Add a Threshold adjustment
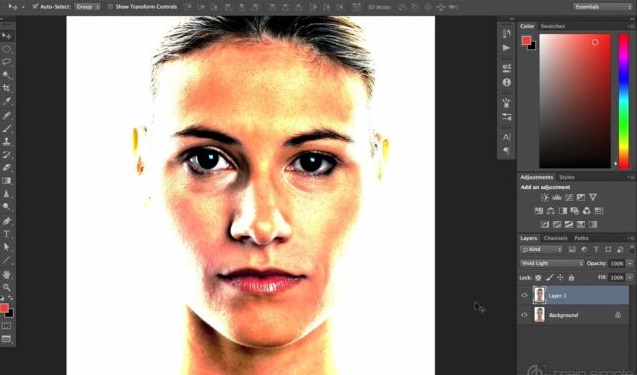637x375 pixels. click(x=569, y=225)
